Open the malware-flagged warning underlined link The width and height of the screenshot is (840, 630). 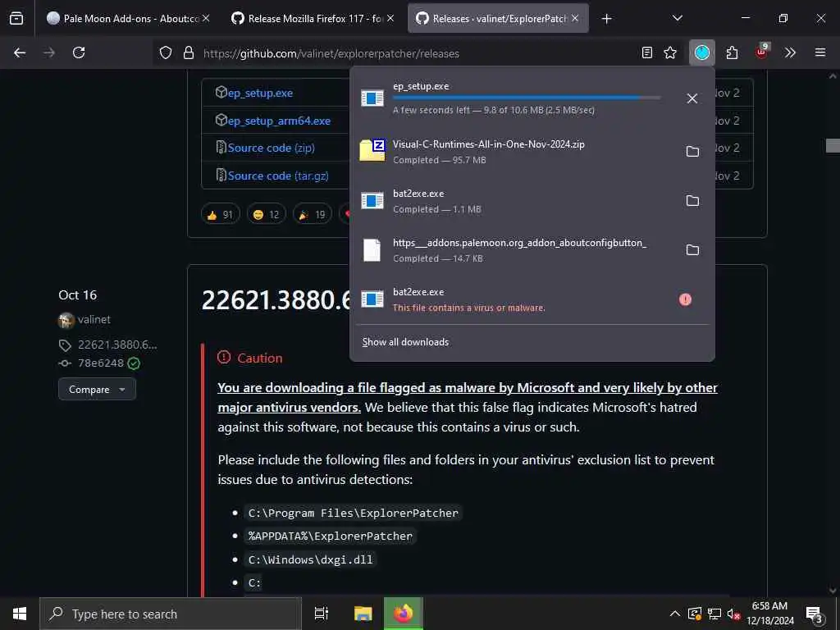pos(467,398)
